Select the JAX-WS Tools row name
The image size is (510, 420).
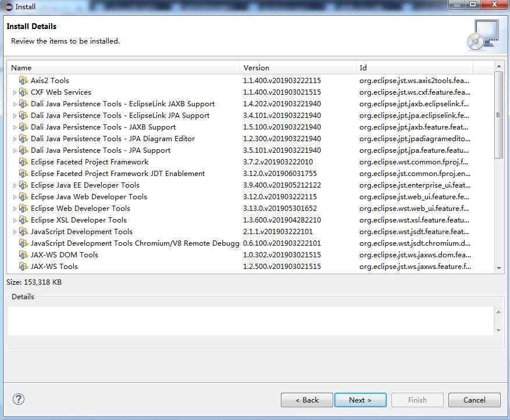(x=54, y=267)
